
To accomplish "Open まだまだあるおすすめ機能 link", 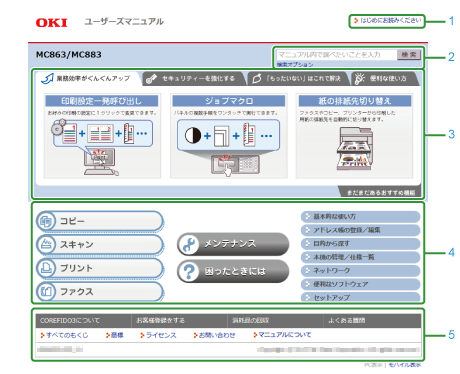I will 380,192.
